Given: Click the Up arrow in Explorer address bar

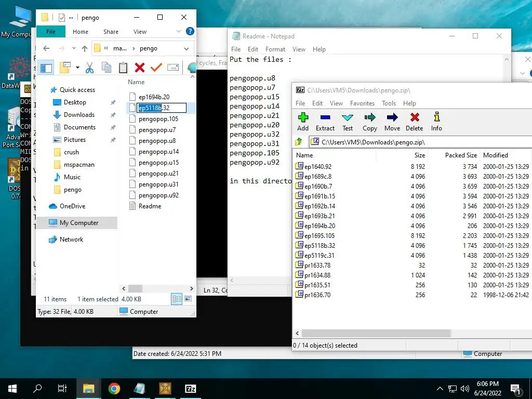Looking at the screenshot, I should pyautogui.click(x=85, y=48).
